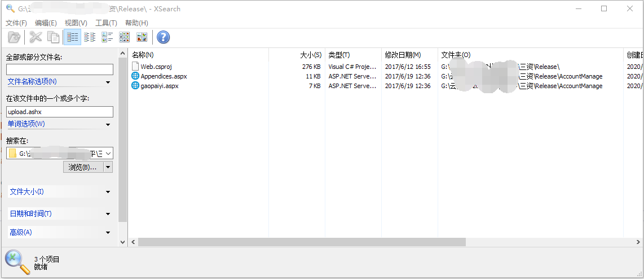Screen dimensions: 644x279
Task: Switch to small icons grid view
Action: pyautogui.click(x=125, y=37)
